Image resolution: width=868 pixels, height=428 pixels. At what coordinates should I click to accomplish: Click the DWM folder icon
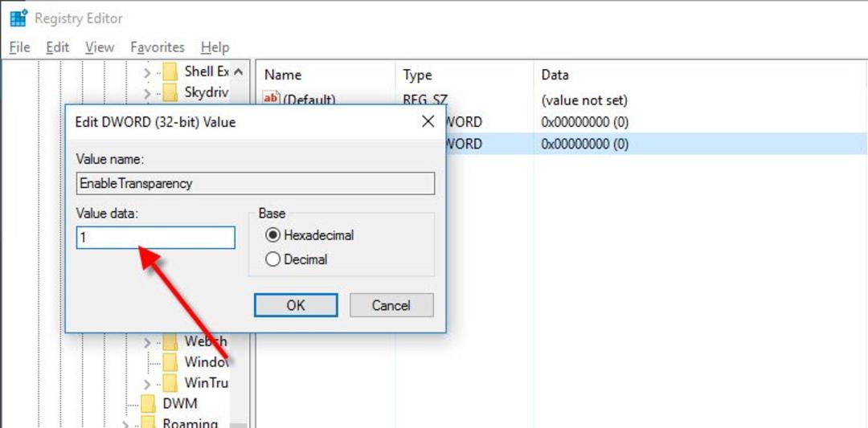coord(149,404)
